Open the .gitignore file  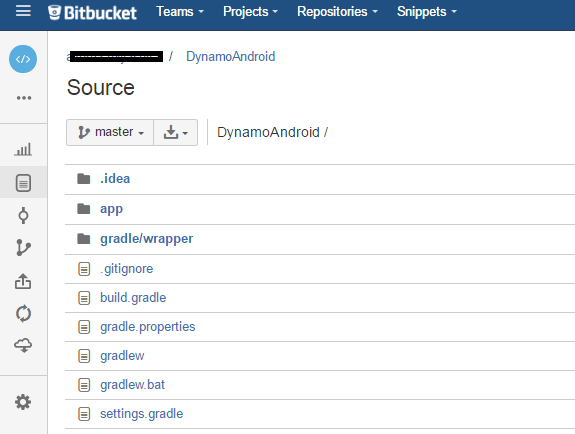click(x=127, y=269)
